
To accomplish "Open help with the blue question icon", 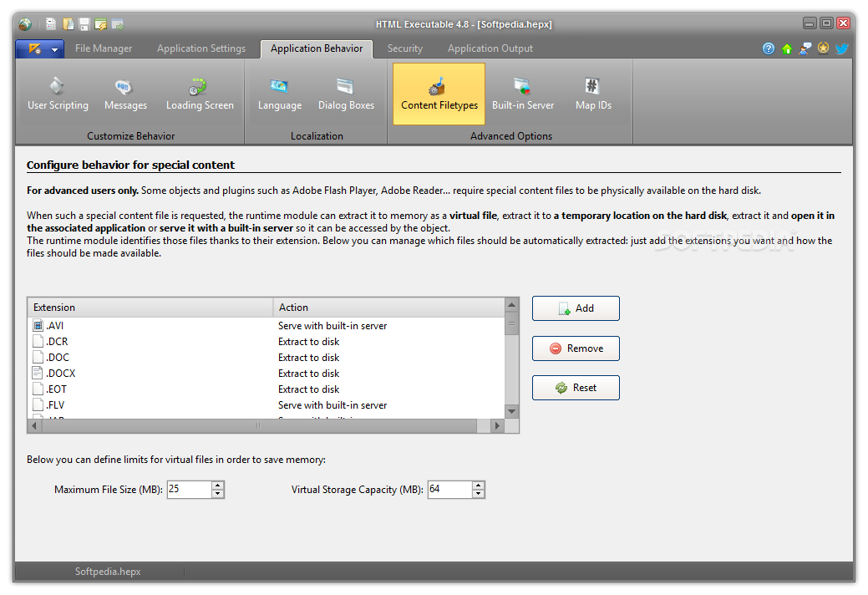I will [769, 48].
